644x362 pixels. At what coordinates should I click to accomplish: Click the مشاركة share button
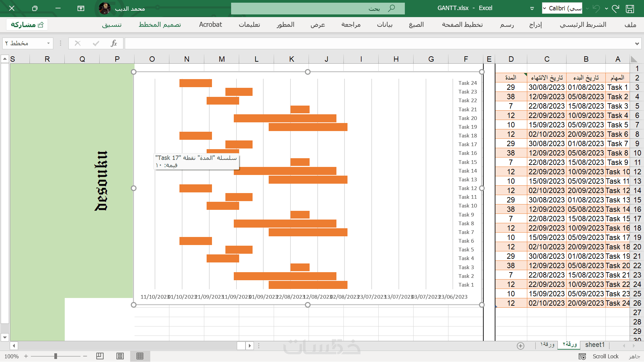(x=27, y=24)
